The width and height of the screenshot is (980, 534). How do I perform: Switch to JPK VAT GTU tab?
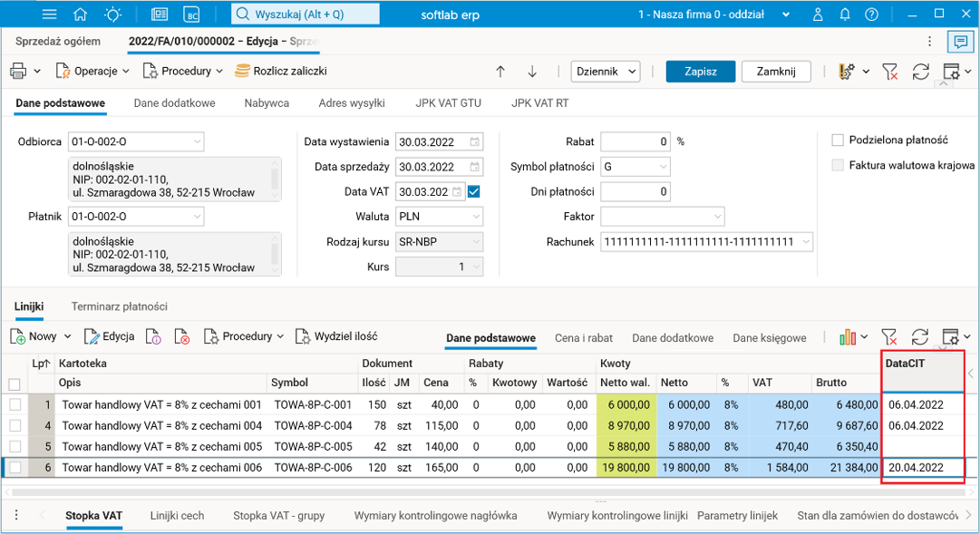coord(449,103)
